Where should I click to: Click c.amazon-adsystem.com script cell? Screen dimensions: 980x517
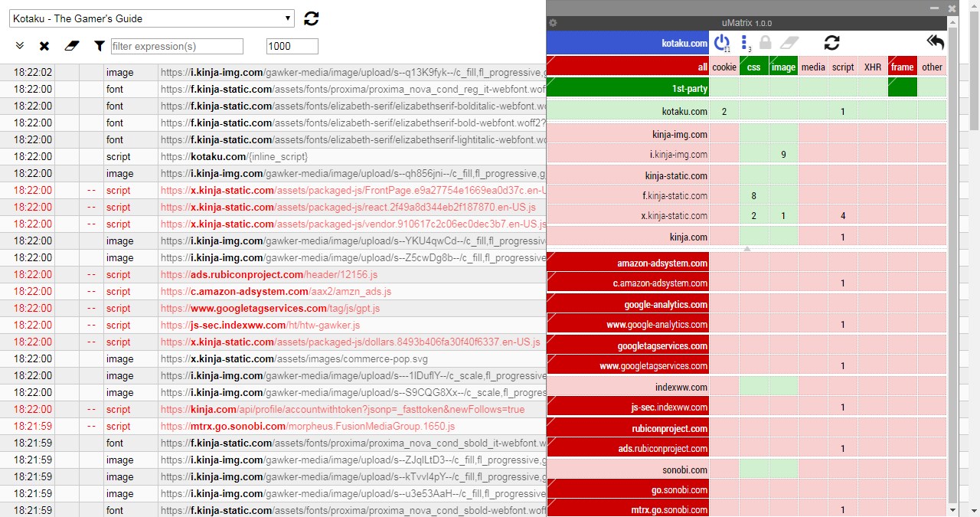click(843, 283)
